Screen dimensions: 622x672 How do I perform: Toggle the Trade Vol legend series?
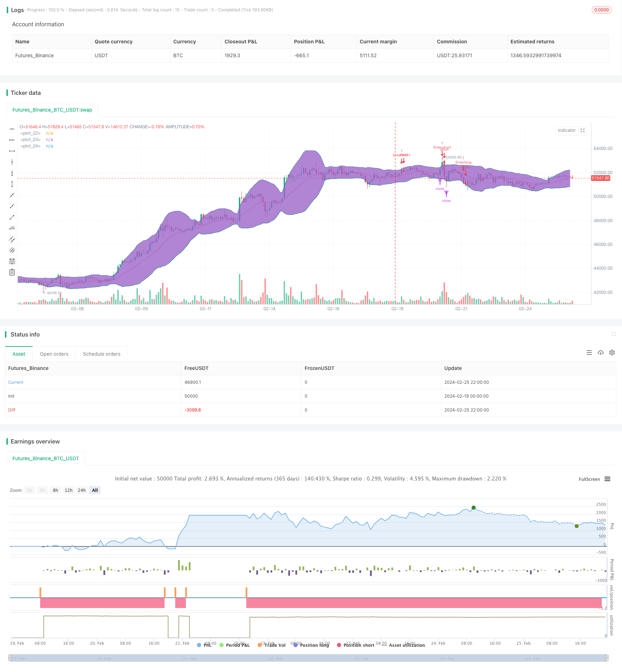tap(272, 645)
